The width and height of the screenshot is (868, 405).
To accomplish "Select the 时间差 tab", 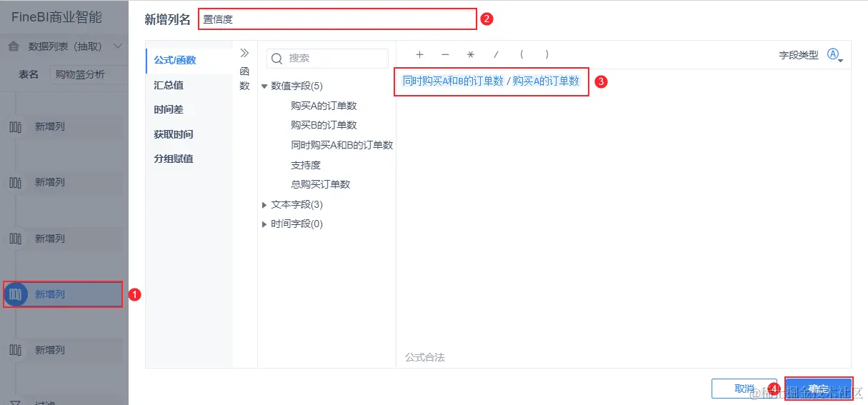I will point(189,110).
